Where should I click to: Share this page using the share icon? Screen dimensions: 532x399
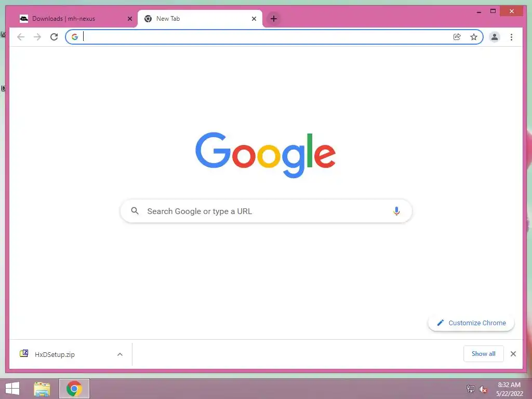coord(457,37)
